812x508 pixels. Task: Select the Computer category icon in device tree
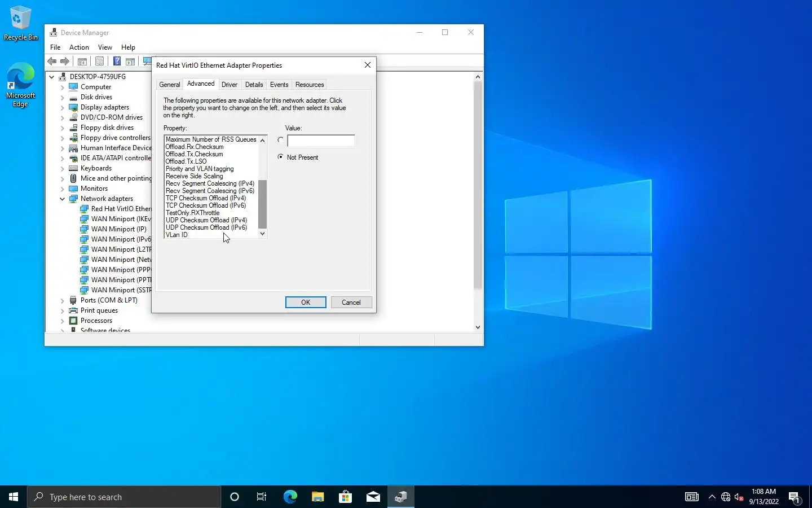point(73,87)
